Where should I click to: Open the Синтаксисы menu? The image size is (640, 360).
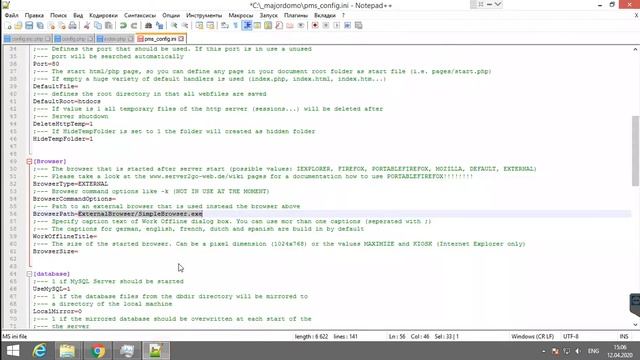point(140,15)
